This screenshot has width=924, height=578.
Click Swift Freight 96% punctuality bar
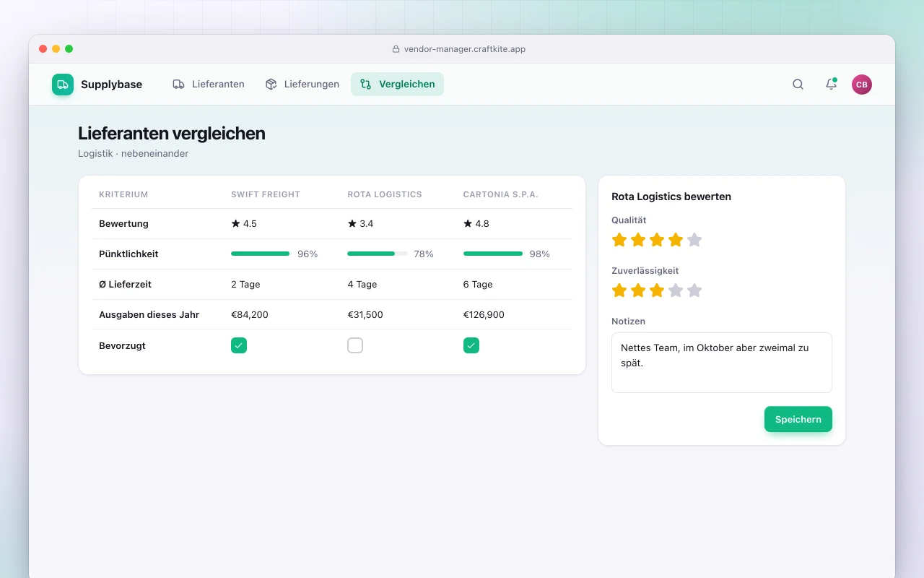(x=261, y=254)
